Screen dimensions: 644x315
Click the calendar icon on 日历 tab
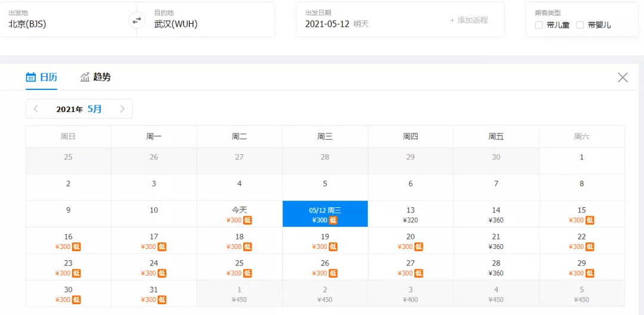click(x=30, y=77)
